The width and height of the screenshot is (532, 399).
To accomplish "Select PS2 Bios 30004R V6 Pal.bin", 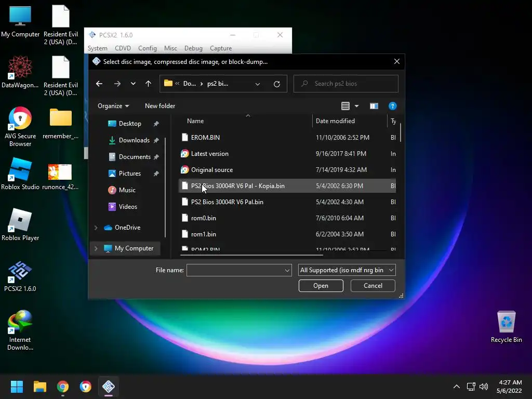I will point(287,202).
